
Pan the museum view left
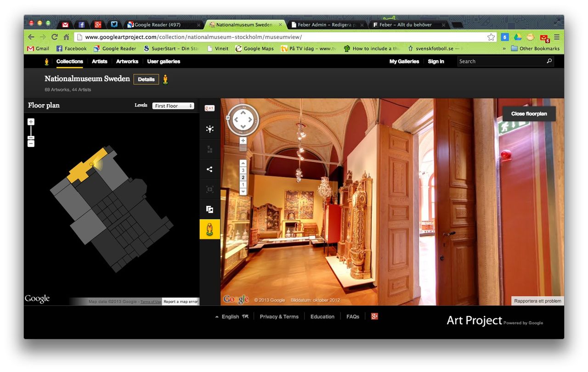(236, 120)
